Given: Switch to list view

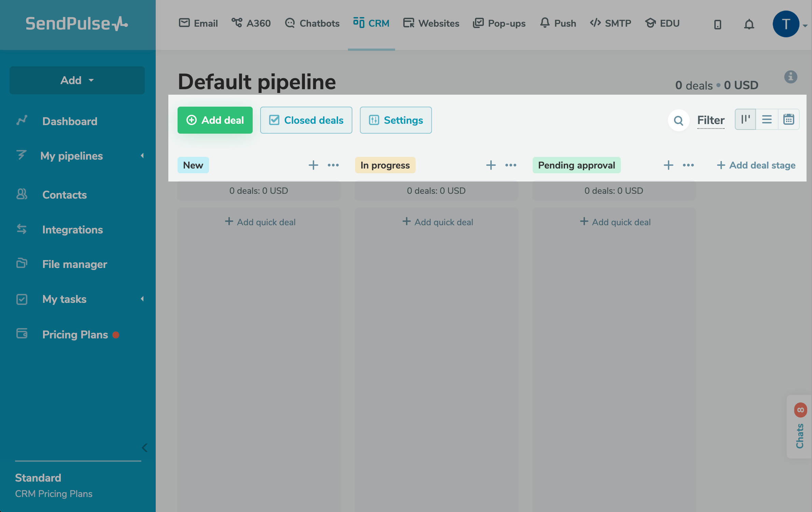Looking at the screenshot, I should [767, 120].
